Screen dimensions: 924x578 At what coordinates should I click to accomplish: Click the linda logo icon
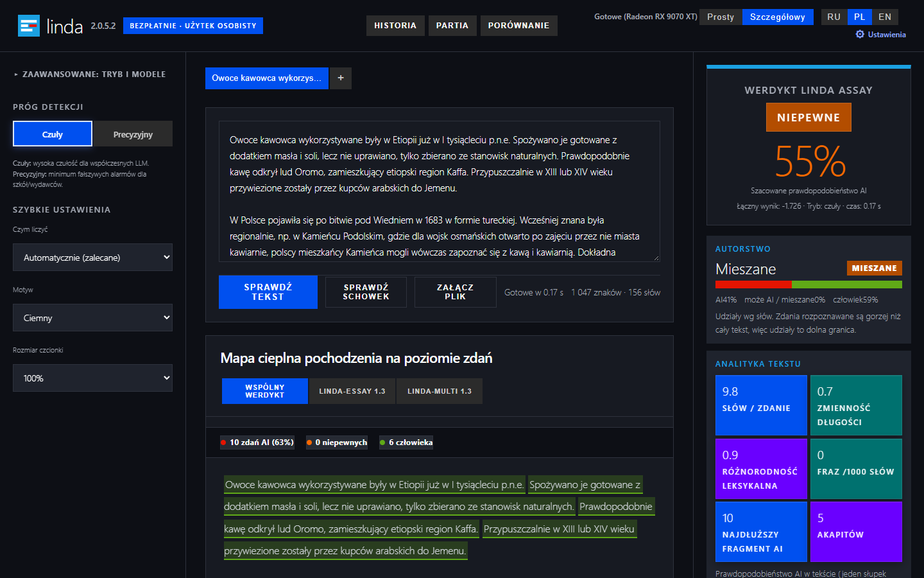[x=29, y=26]
